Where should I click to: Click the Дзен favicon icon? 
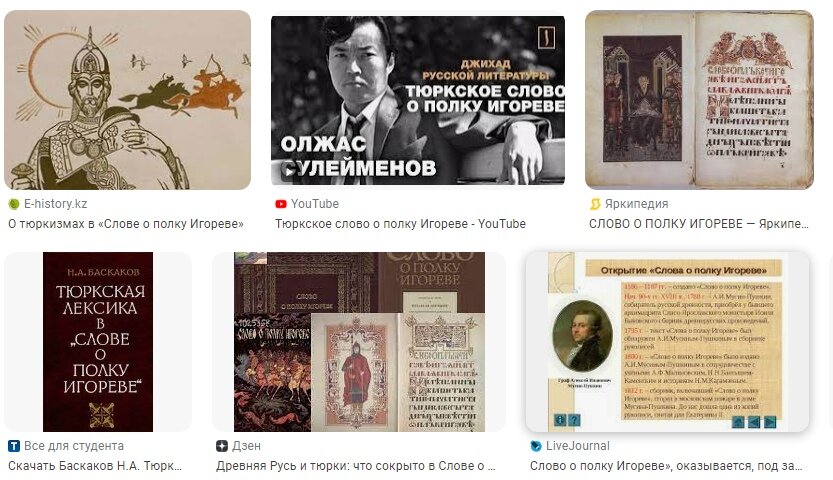(222, 446)
